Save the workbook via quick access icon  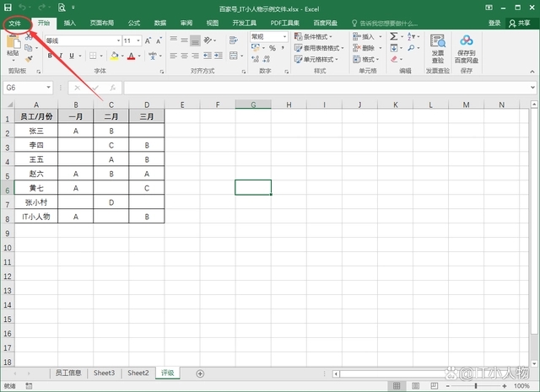[x=8, y=8]
